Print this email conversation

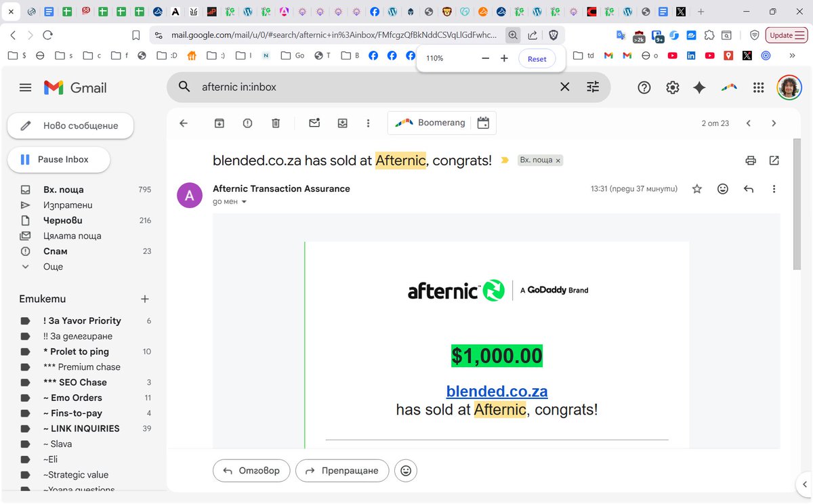[x=751, y=161]
